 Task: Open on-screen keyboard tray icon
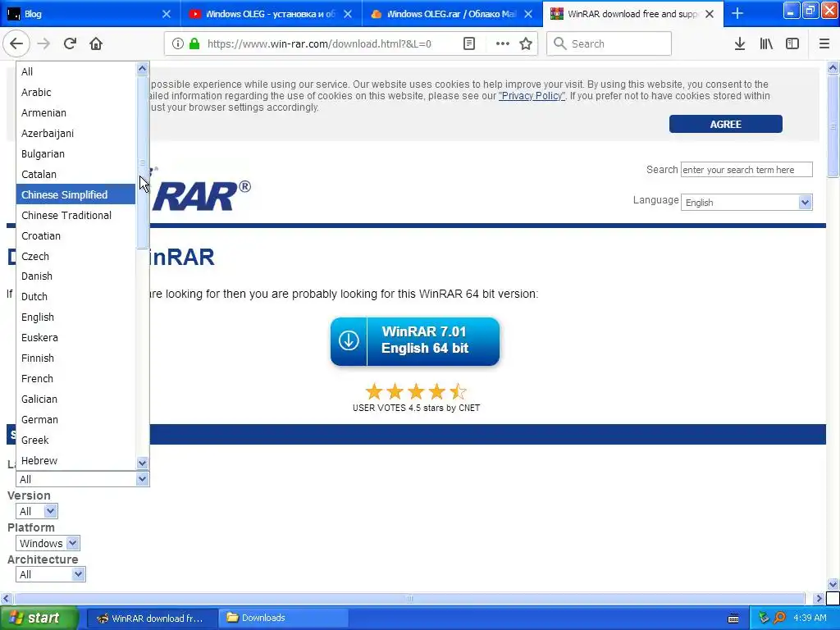click(733, 619)
